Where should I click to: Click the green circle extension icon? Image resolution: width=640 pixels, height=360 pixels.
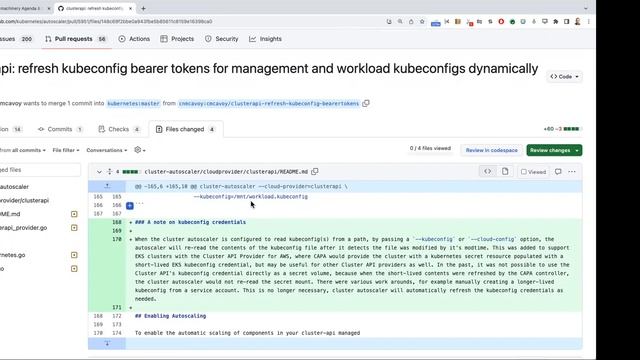point(512,22)
